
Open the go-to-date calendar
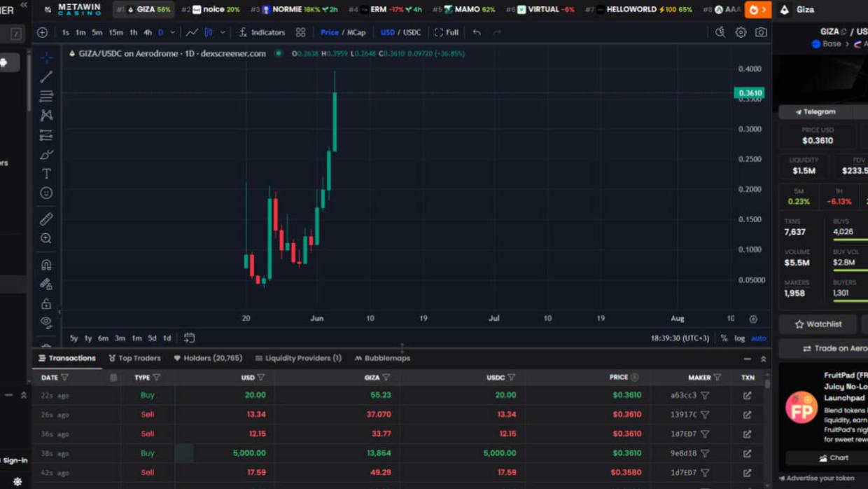[189, 338]
